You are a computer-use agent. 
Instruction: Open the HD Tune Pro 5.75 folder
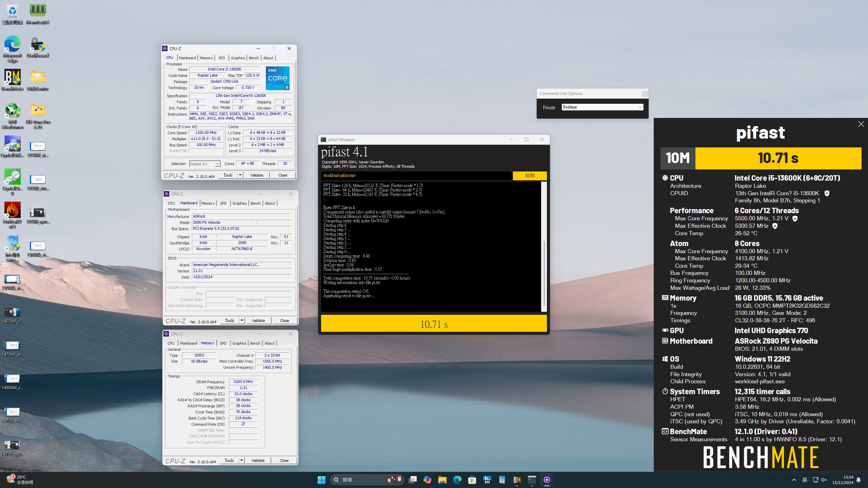[x=38, y=116]
